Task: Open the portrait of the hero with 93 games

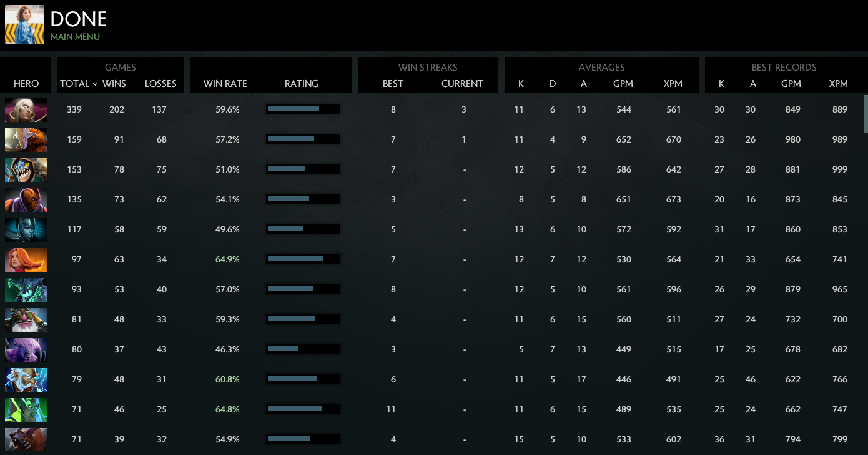Action: tap(26, 289)
